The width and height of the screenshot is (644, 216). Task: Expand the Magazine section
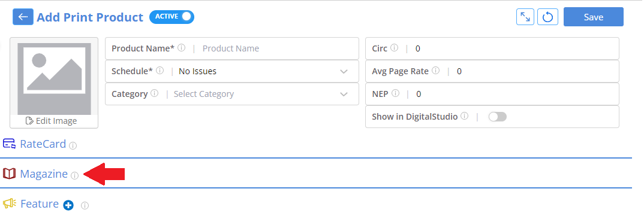(44, 174)
